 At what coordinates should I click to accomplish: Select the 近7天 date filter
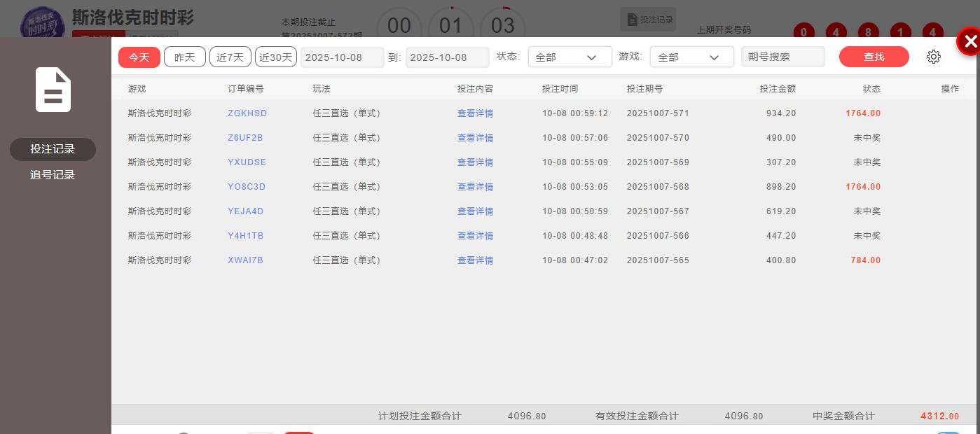pyautogui.click(x=230, y=57)
